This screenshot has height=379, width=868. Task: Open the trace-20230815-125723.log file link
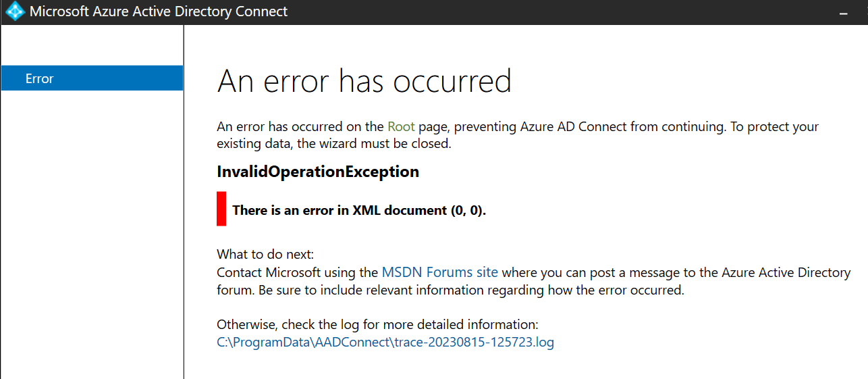pos(385,342)
